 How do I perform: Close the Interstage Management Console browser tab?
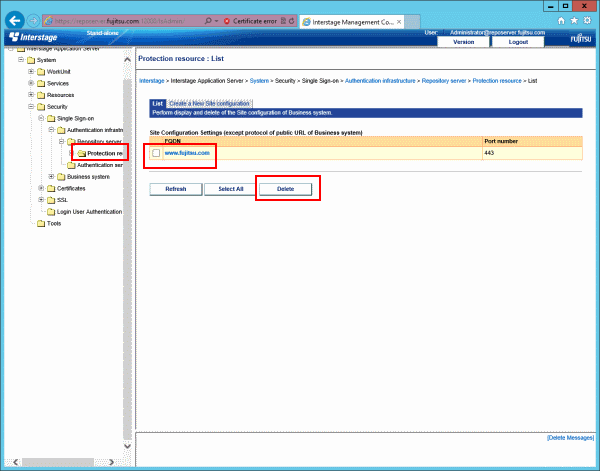[399, 22]
